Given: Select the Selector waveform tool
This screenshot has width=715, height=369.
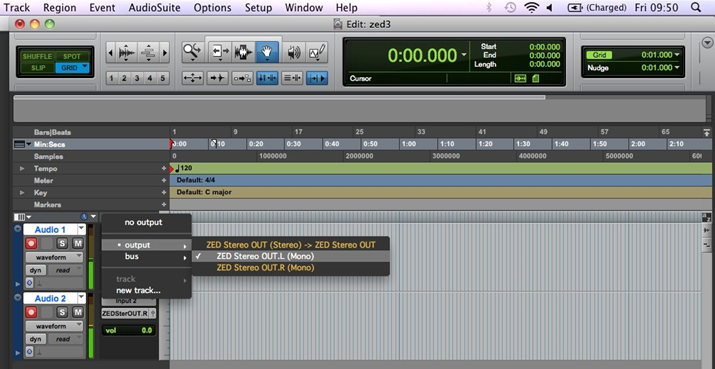Looking at the screenshot, I should coord(243,52).
